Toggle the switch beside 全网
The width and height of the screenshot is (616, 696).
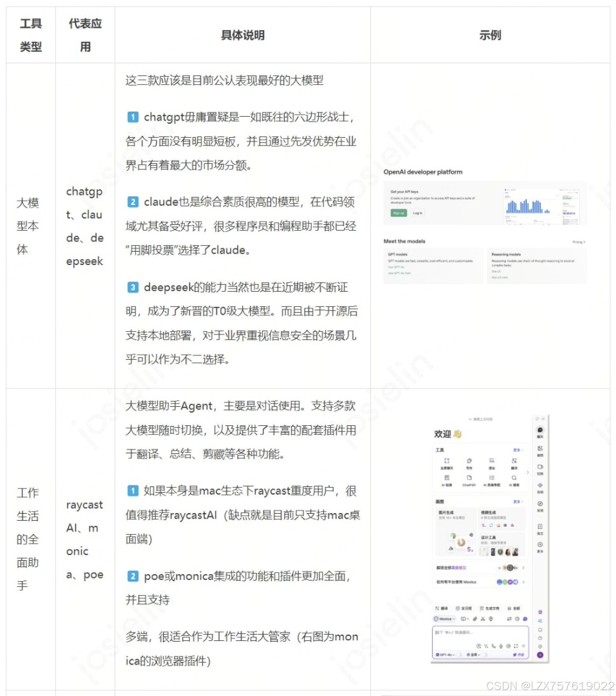pos(485,654)
